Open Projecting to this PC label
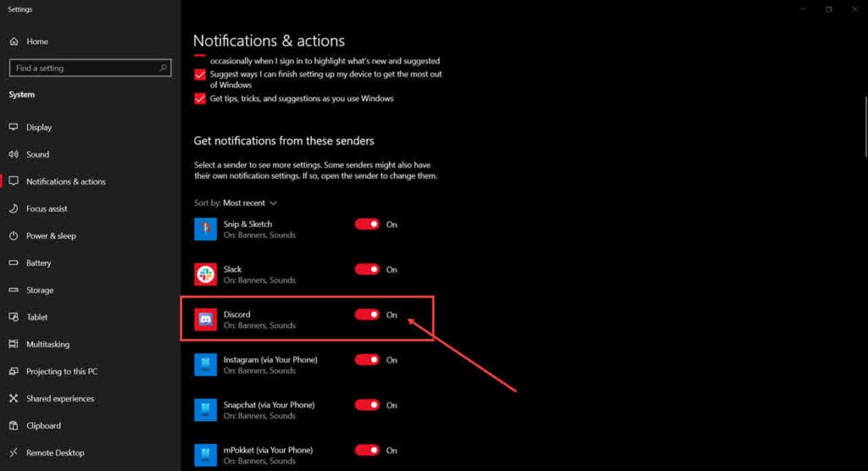Viewport: 868px width, 471px height. [62, 371]
